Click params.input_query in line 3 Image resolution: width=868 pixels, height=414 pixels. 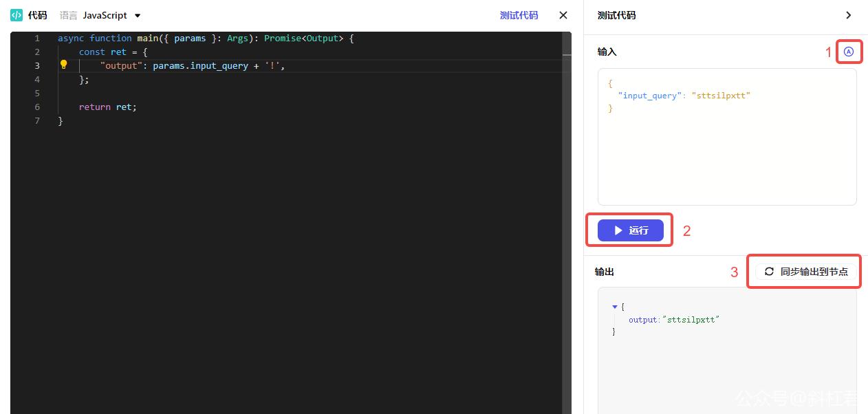[200, 65]
